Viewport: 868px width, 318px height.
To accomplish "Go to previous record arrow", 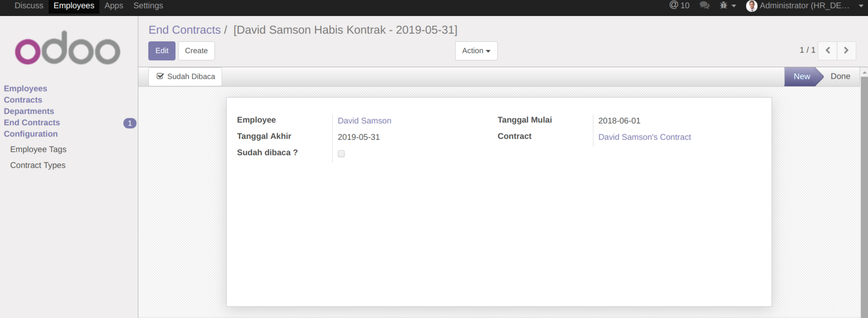I will [x=828, y=50].
